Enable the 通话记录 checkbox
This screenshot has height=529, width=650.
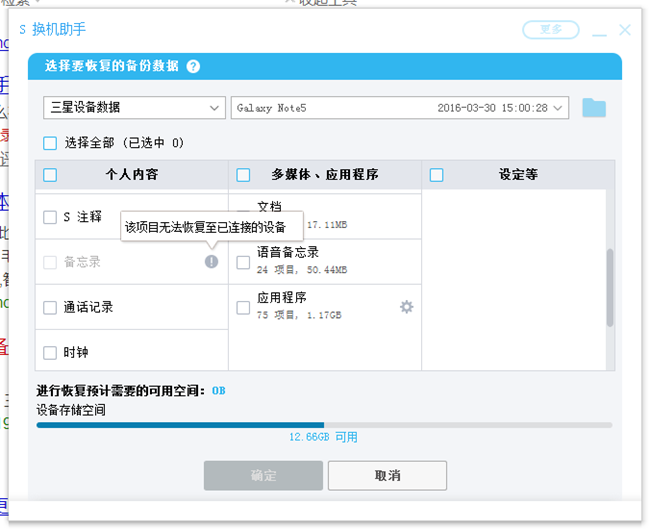pyautogui.click(x=51, y=308)
